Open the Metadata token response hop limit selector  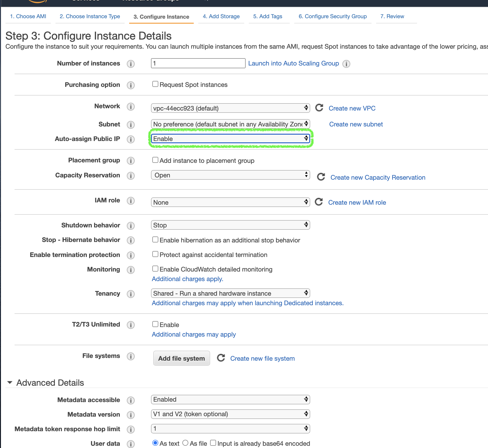230,428
